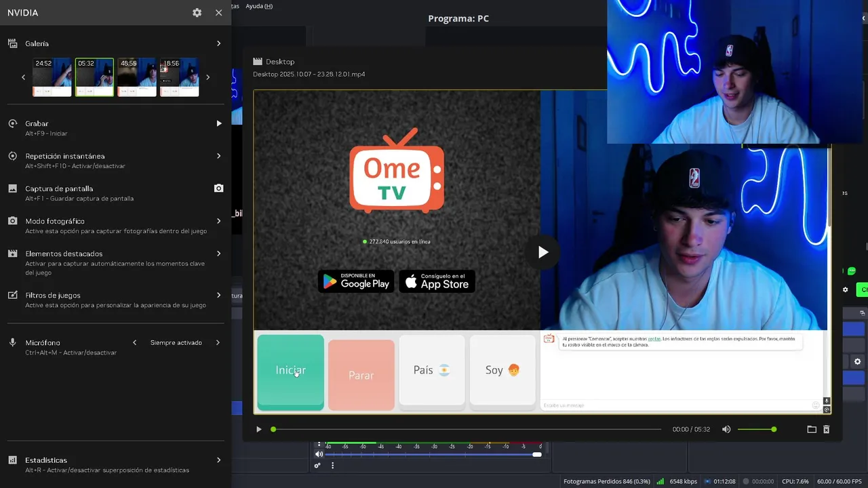This screenshot has height=488, width=868.
Task: Open Ayuda menu in OBS
Action: pyautogui.click(x=259, y=6)
